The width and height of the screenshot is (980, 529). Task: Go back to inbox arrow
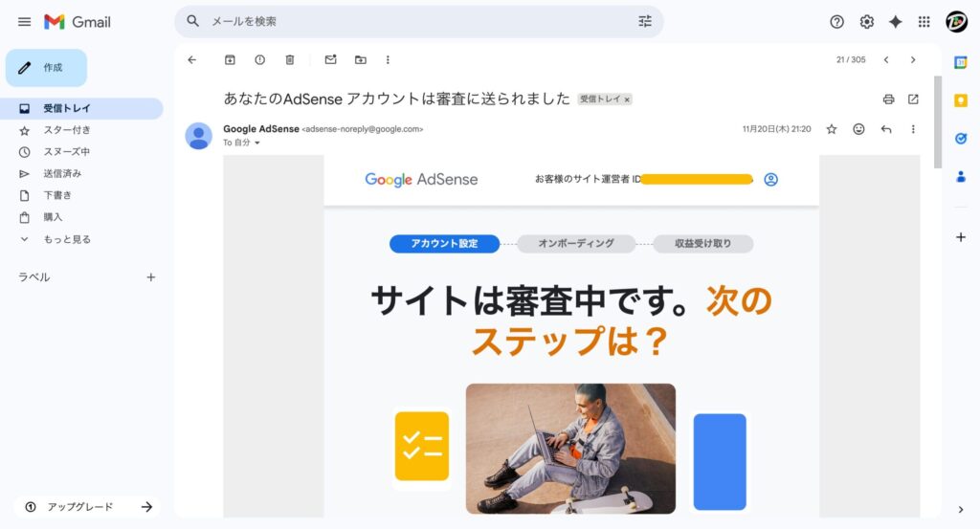191,60
